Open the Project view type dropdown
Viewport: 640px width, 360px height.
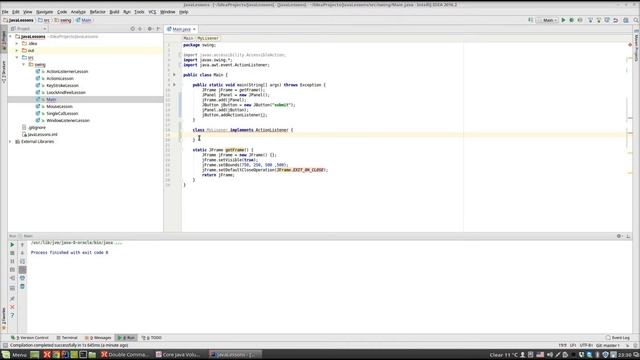point(29,29)
